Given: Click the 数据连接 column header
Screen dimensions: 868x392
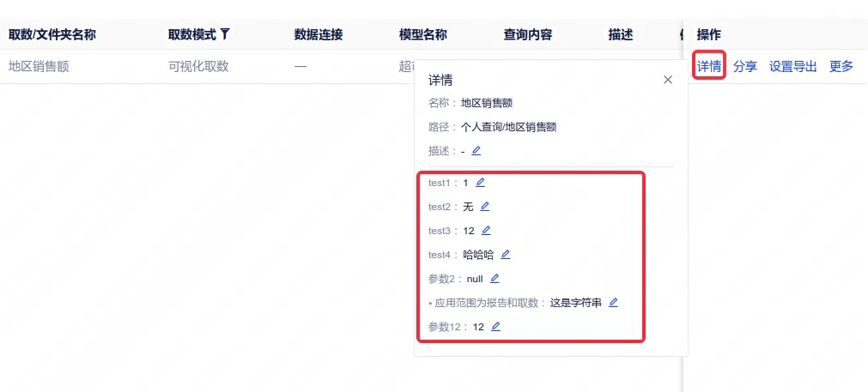Looking at the screenshot, I should (319, 35).
